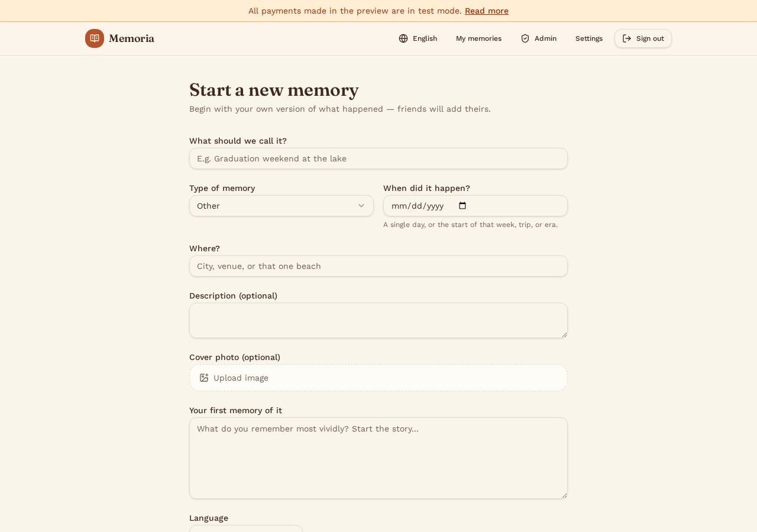Click the single day hint text

pos(470,225)
